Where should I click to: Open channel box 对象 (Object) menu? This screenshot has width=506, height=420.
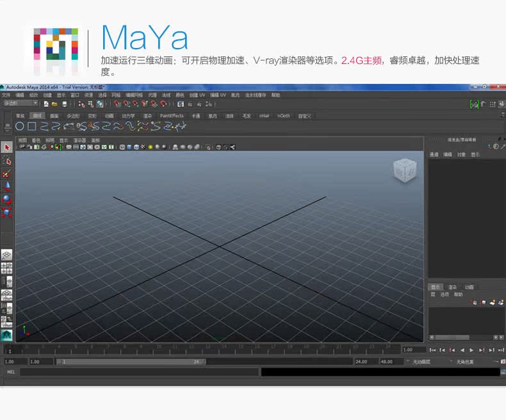click(461, 154)
